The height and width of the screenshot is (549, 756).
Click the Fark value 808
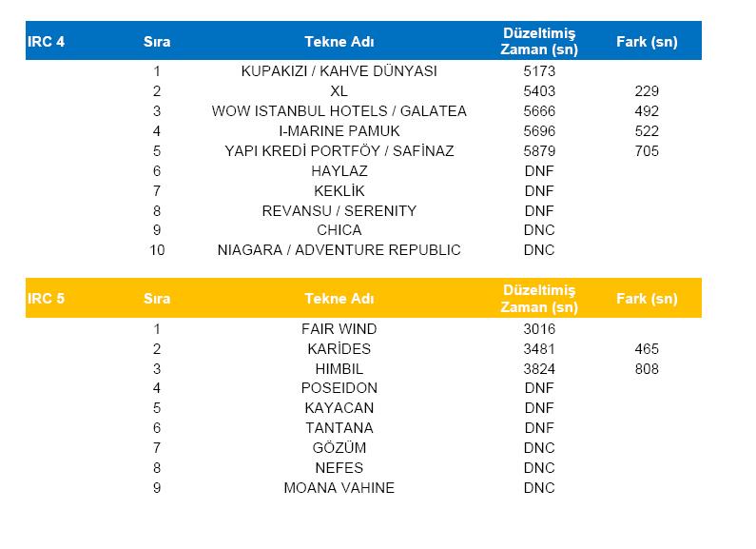(647, 369)
